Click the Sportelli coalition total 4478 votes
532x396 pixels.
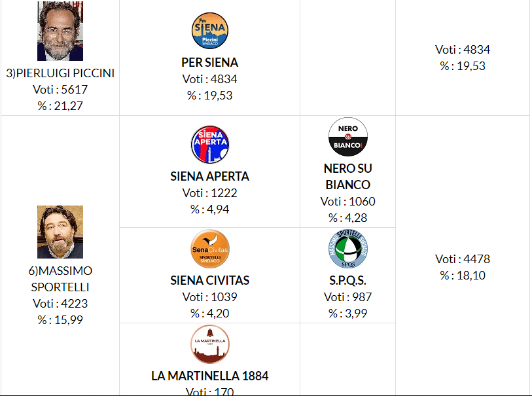(x=463, y=259)
